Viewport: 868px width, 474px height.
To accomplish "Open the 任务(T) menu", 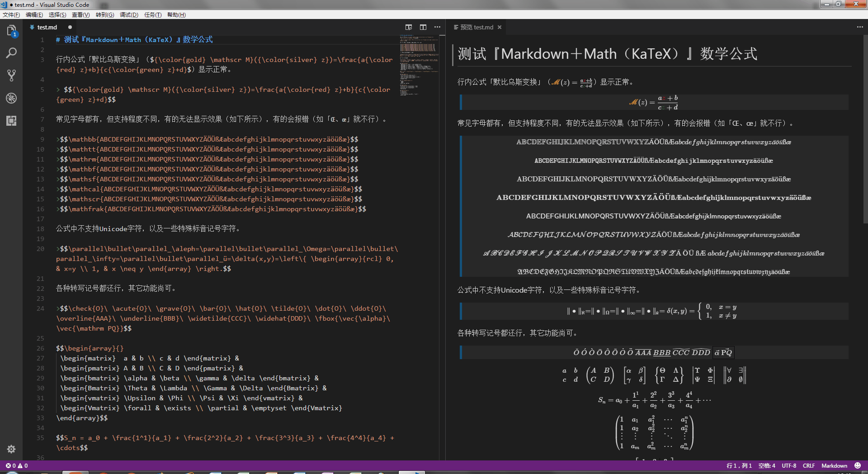I will [153, 15].
